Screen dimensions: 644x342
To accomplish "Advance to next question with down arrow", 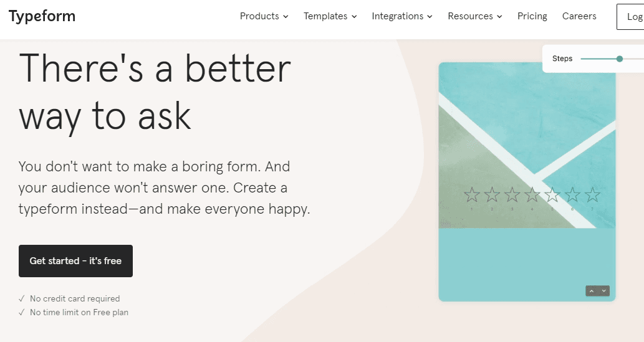I will tap(603, 291).
